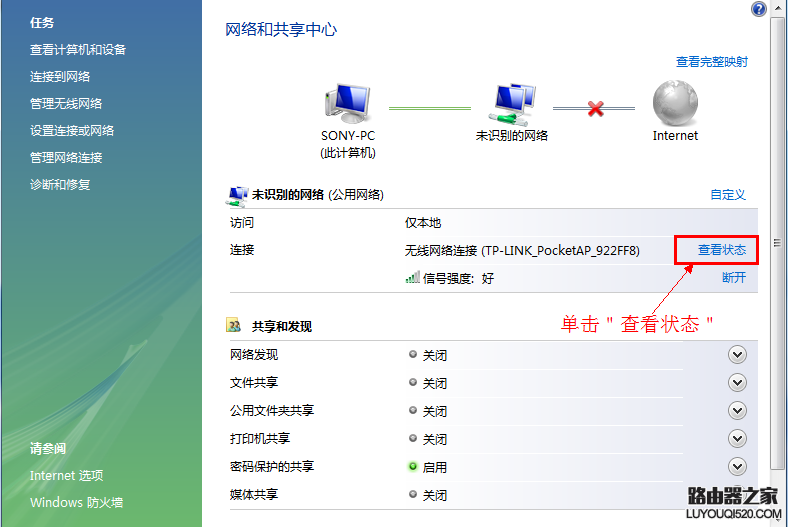Click the vertical scrollbar thumb
Screen dimensions: 788x527
[x=777, y=242]
